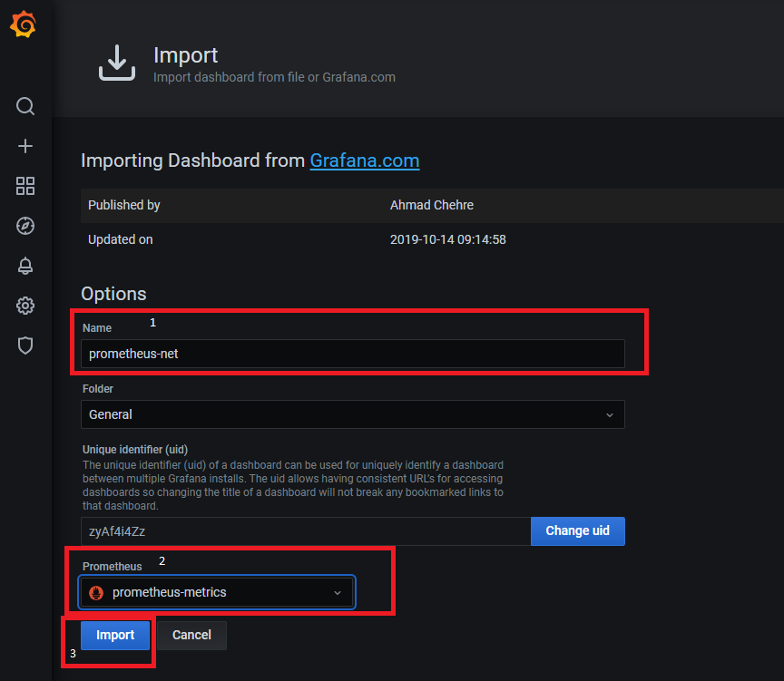Screen dimensions: 784x681
Task: Select the Ahmad Chehre publisher text
Action: (x=432, y=205)
